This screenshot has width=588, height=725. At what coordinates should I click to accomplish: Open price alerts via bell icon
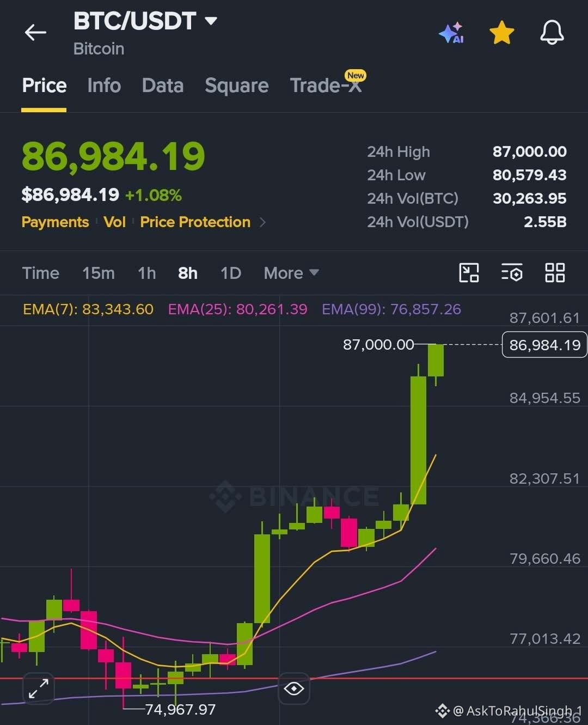[x=552, y=33]
